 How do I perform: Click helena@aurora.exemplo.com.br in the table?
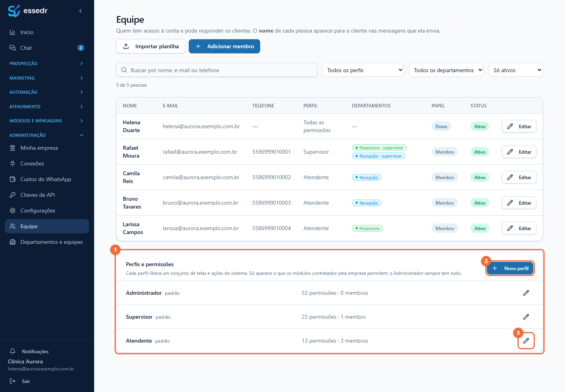pos(201,126)
